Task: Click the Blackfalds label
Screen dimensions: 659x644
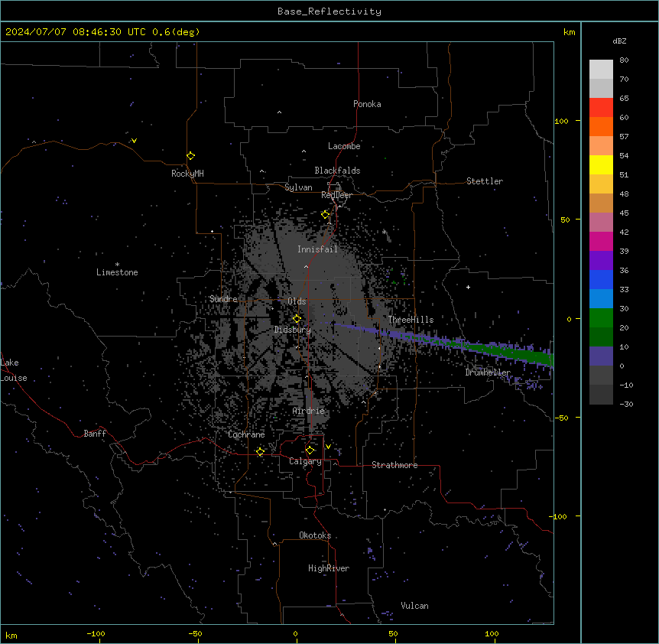Action: tap(337, 171)
